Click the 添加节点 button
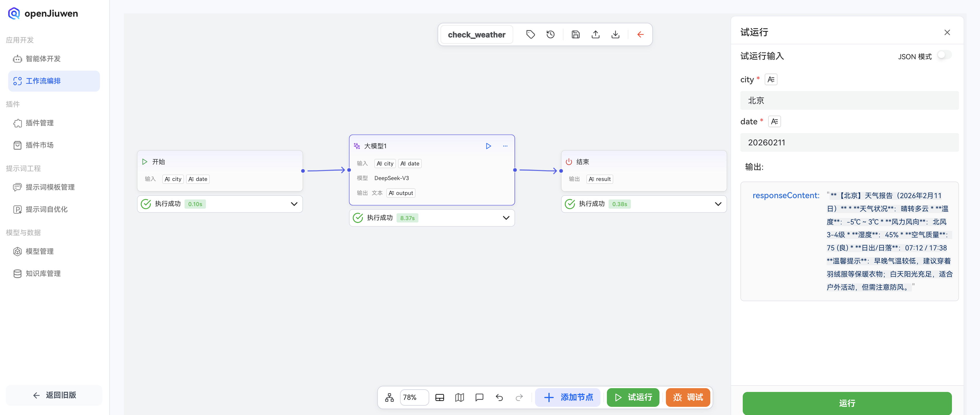This screenshot has width=980, height=415. 568,397
